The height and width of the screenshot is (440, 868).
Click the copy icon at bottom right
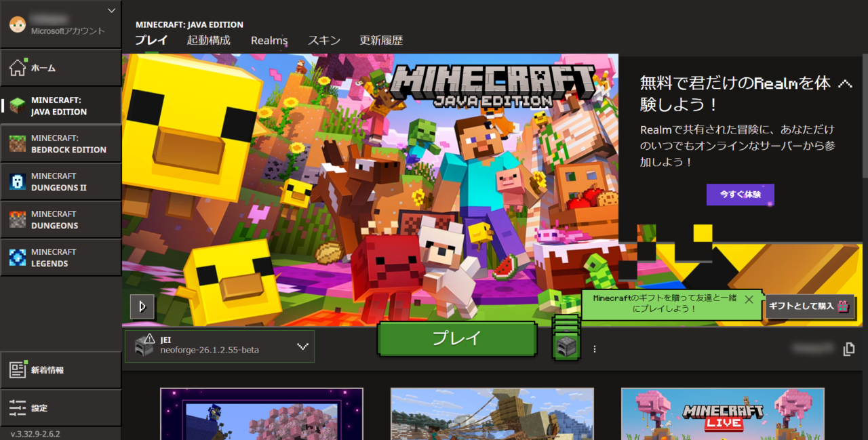[848, 349]
